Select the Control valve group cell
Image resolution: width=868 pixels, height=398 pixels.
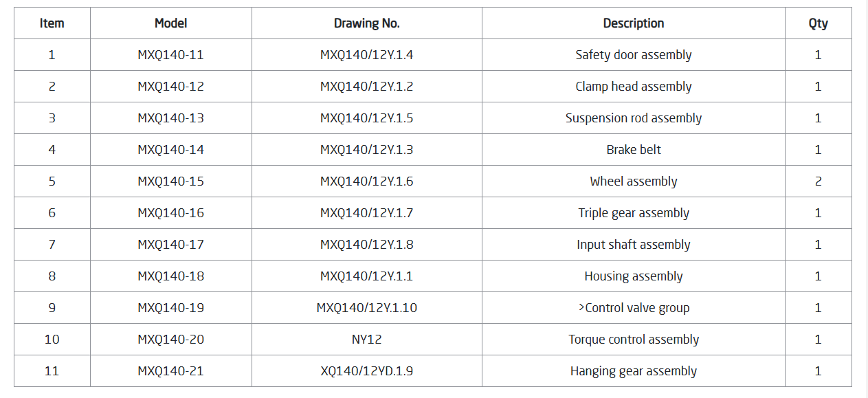[x=633, y=308]
